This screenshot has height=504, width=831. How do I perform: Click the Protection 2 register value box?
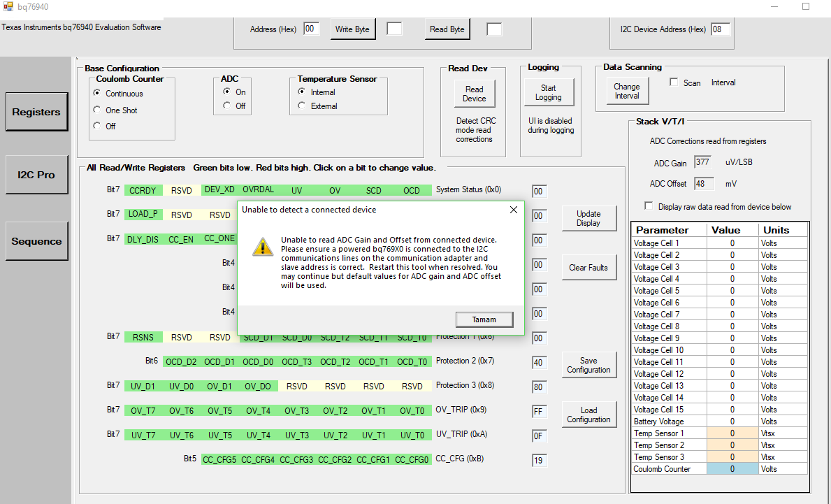click(539, 363)
